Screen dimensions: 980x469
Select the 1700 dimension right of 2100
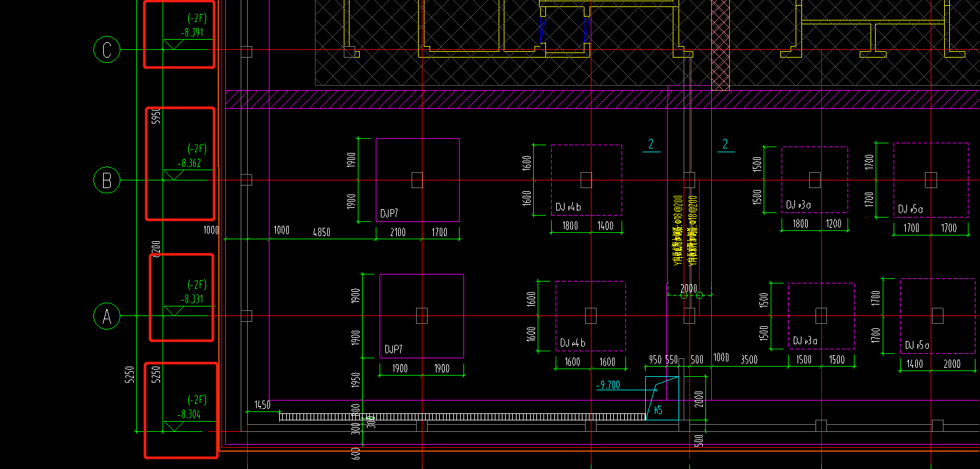440,232
